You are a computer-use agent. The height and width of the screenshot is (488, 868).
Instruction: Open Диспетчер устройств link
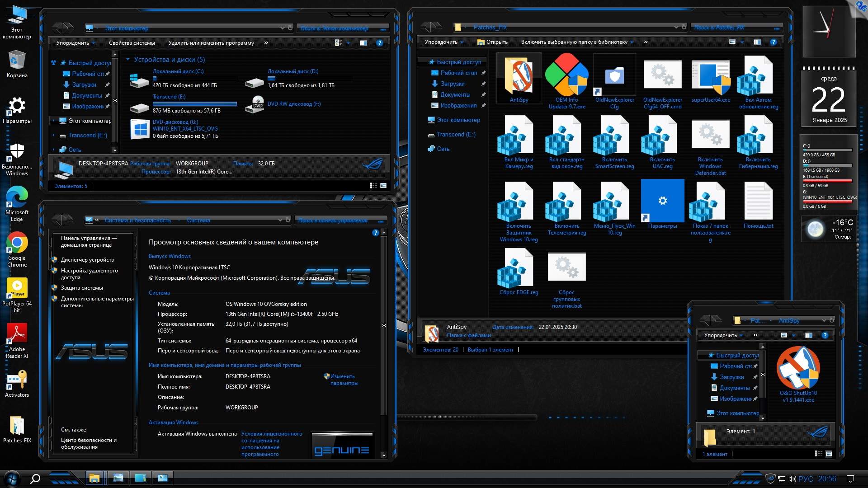[x=87, y=260]
